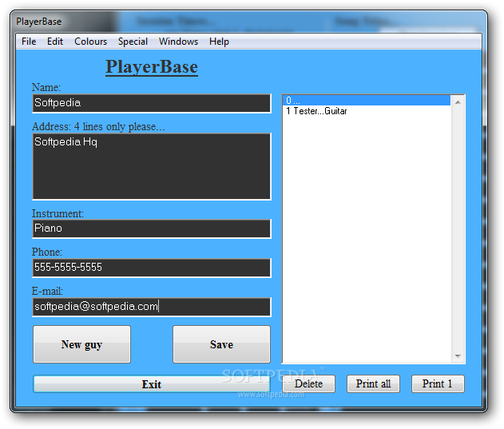
Task: Open the Help menu
Action: 219,42
